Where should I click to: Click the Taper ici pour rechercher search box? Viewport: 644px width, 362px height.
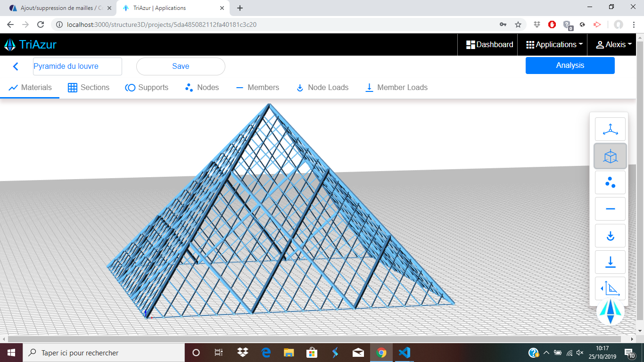tap(104, 353)
